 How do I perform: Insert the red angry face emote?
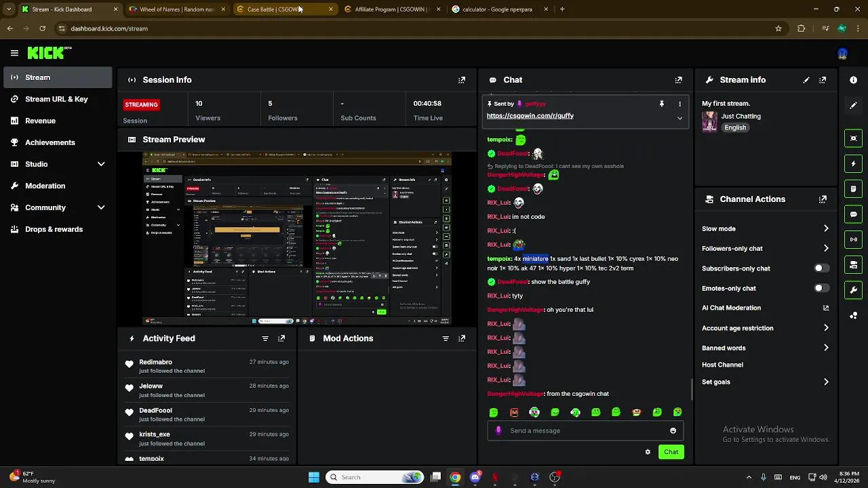pyautogui.click(x=514, y=412)
